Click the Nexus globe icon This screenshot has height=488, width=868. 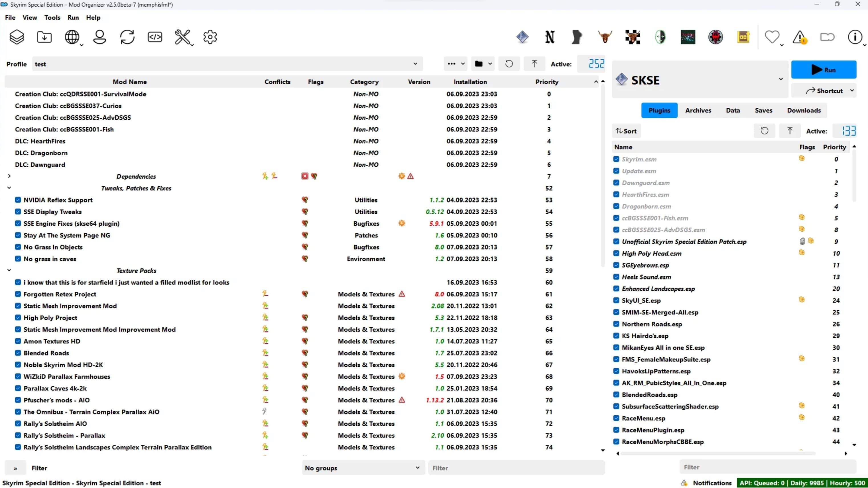72,37
